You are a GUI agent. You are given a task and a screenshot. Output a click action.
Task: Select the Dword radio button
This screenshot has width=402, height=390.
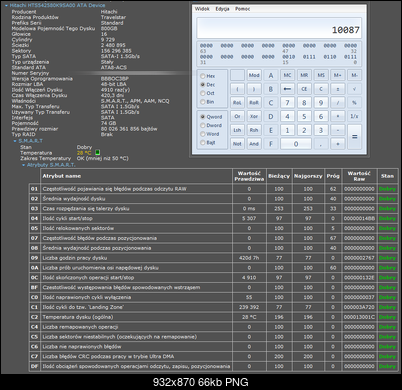pyautogui.click(x=211, y=125)
